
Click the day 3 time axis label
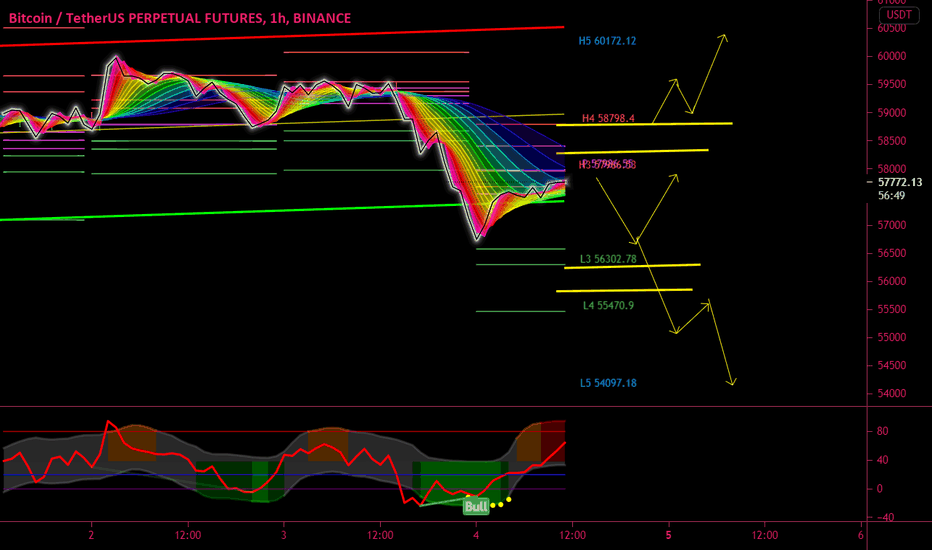coord(284,535)
